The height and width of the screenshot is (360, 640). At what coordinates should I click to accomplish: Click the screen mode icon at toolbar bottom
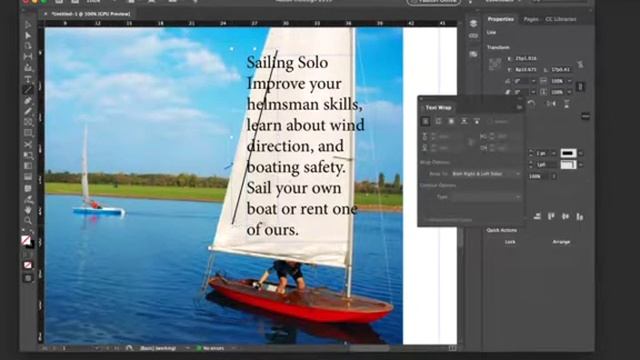click(28, 278)
